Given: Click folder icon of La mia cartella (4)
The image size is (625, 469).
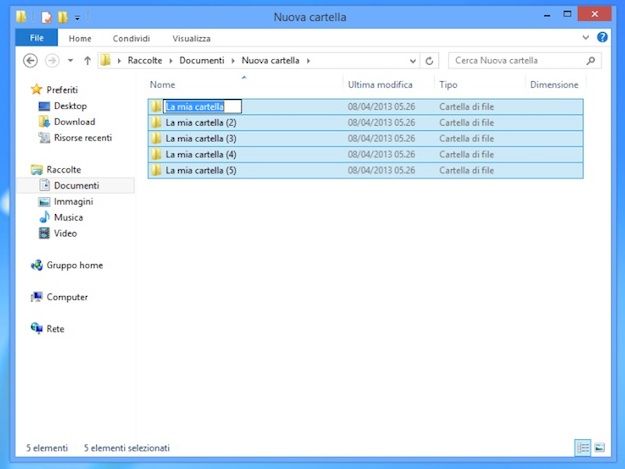Looking at the screenshot, I should tap(156, 154).
